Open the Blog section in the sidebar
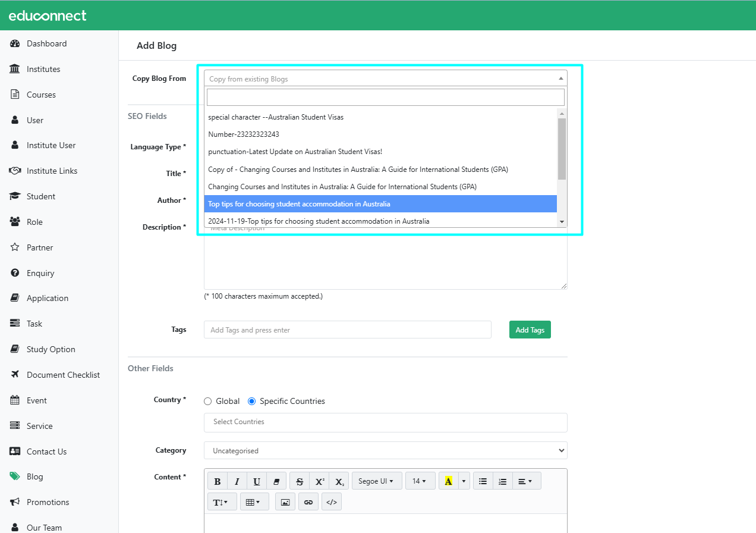Screen dimensions: 756x533 pos(34,476)
